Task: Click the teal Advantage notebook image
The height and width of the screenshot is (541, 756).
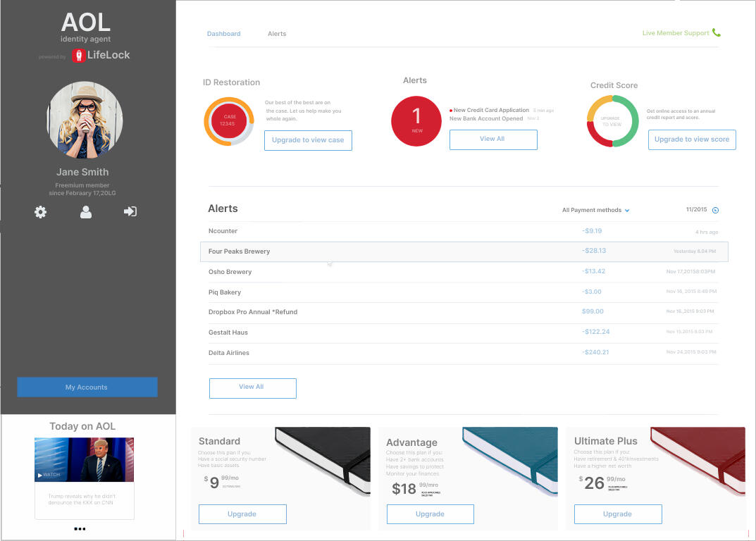Action: (x=510, y=461)
